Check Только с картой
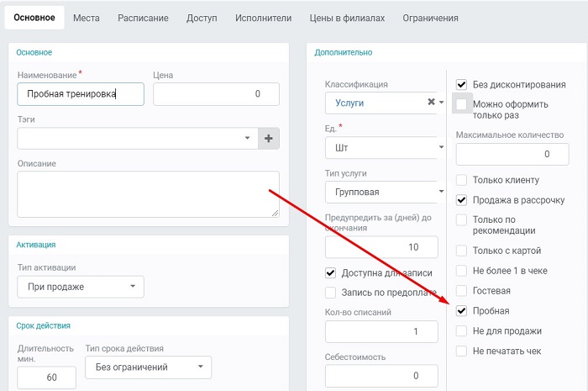The image size is (588, 391). click(x=461, y=251)
